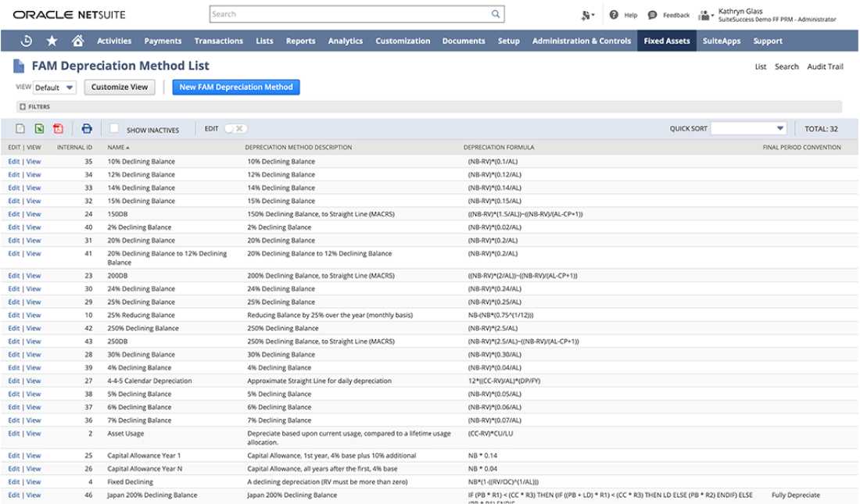Open the View dropdown set to Default

point(55,88)
